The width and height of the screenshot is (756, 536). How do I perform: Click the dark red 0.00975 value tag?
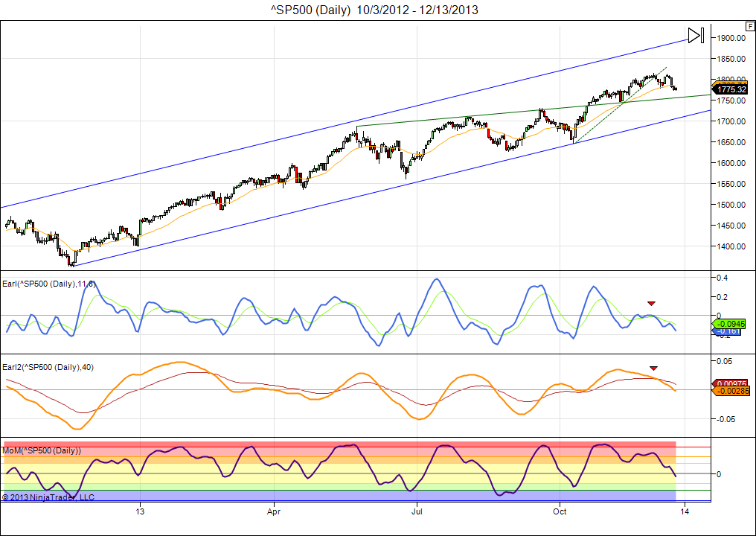coord(732,383)
